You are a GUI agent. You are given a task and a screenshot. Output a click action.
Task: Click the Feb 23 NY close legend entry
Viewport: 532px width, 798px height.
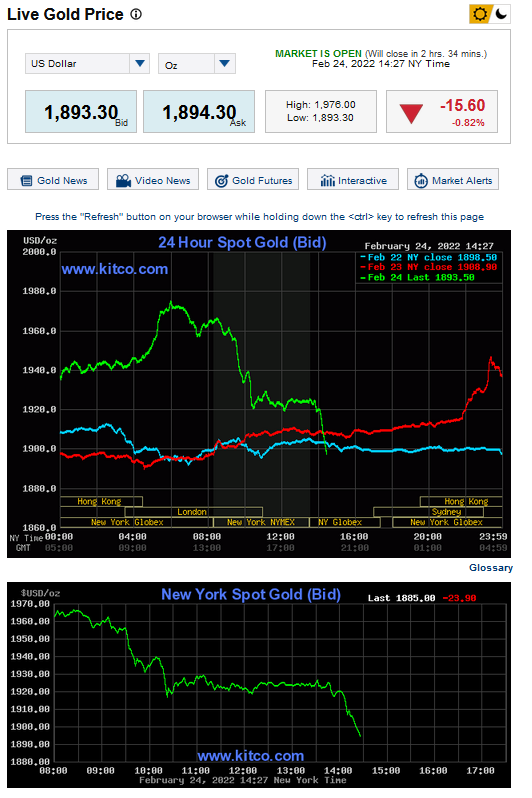pos(429,267)
